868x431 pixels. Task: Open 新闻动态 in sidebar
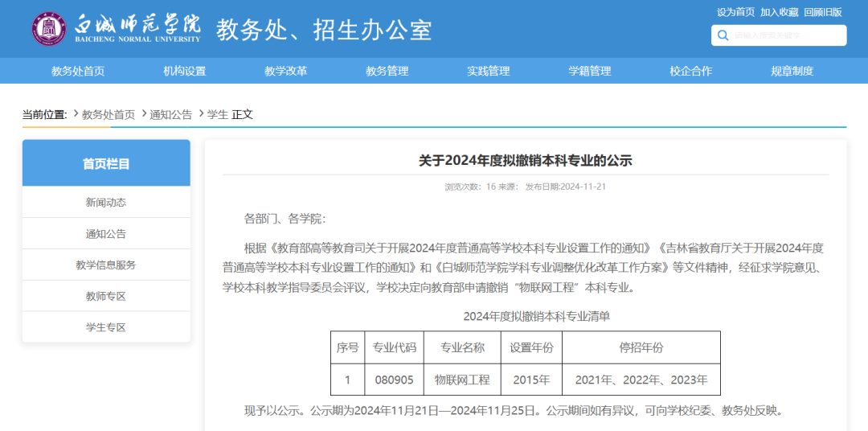point(106,202)
